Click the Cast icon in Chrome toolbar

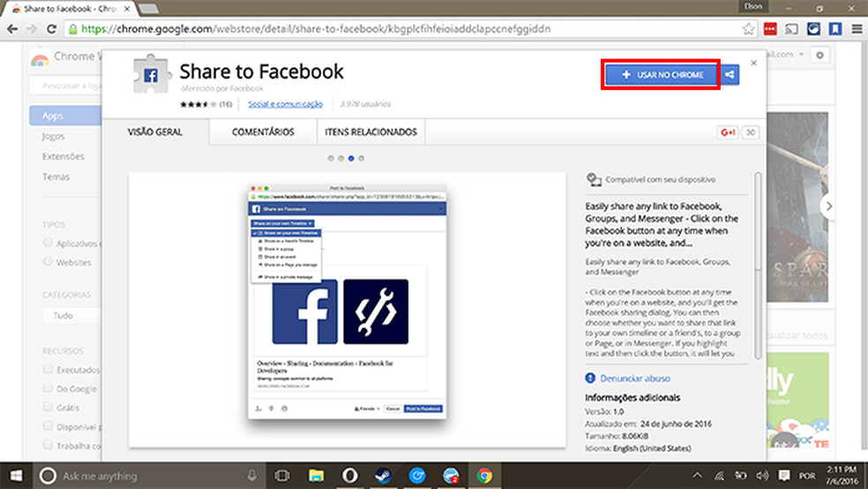pos(791,29)
